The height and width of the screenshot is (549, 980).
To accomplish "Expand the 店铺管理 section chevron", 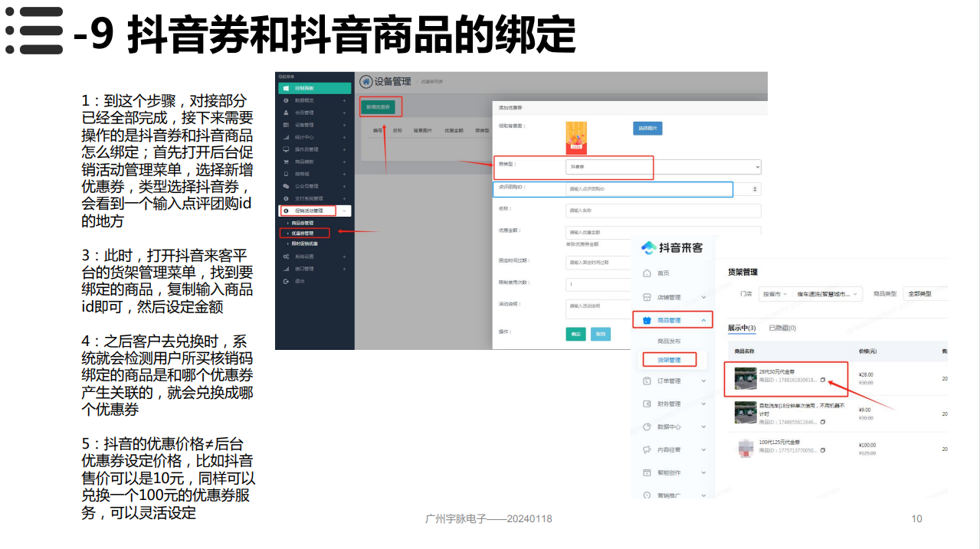I will (705, 296).
